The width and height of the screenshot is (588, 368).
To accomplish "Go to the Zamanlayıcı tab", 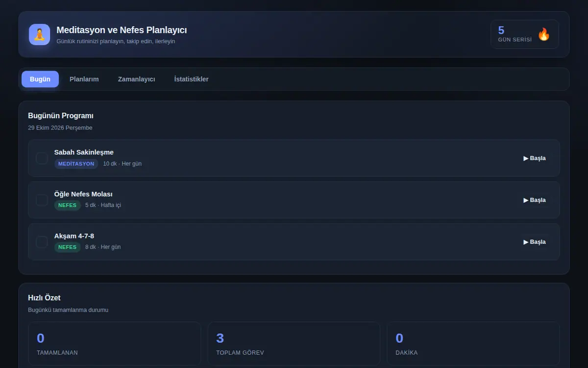I will [137, 79].
